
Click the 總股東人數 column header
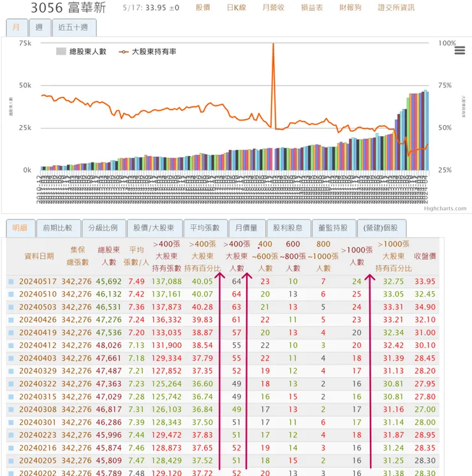[x=109, y=256]
